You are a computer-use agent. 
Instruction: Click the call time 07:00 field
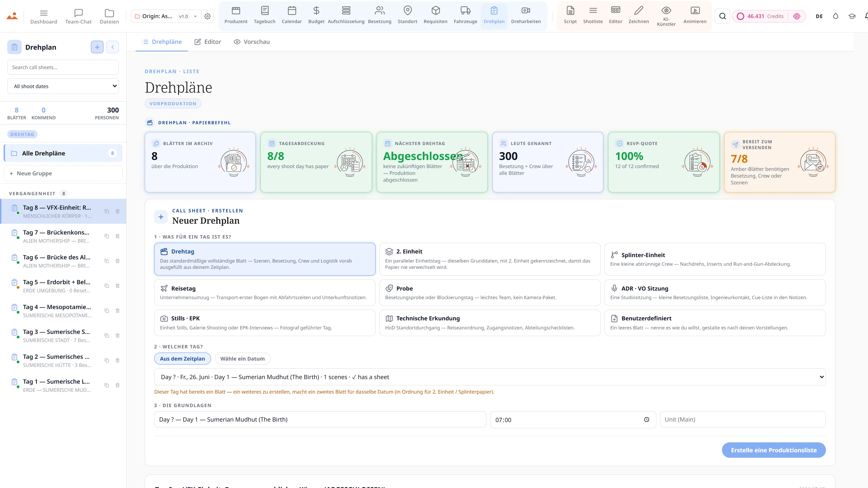(x=573, y=420)
